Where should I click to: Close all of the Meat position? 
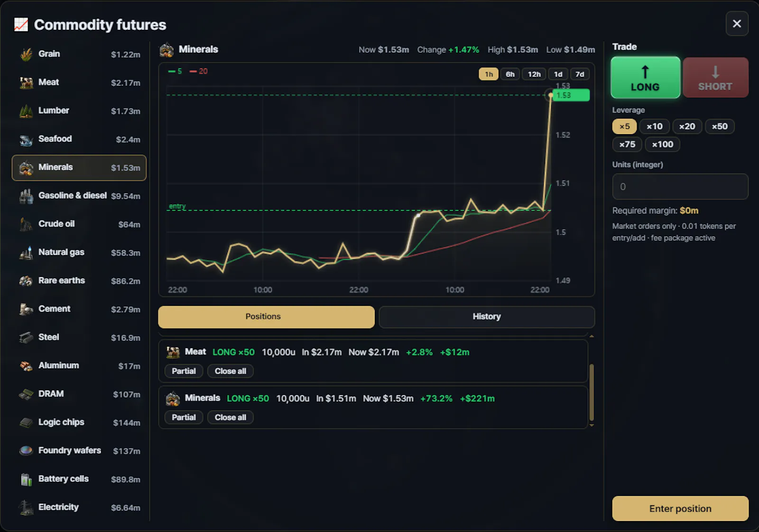tap(231, 371)
